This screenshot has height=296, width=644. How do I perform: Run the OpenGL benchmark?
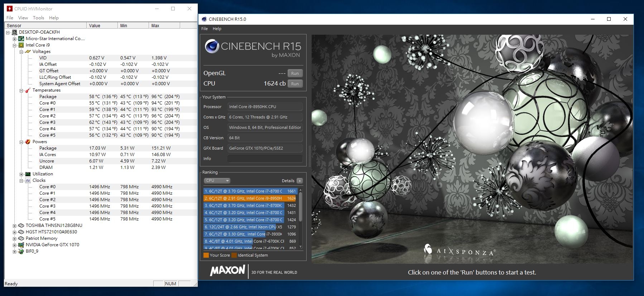[295, 73]
